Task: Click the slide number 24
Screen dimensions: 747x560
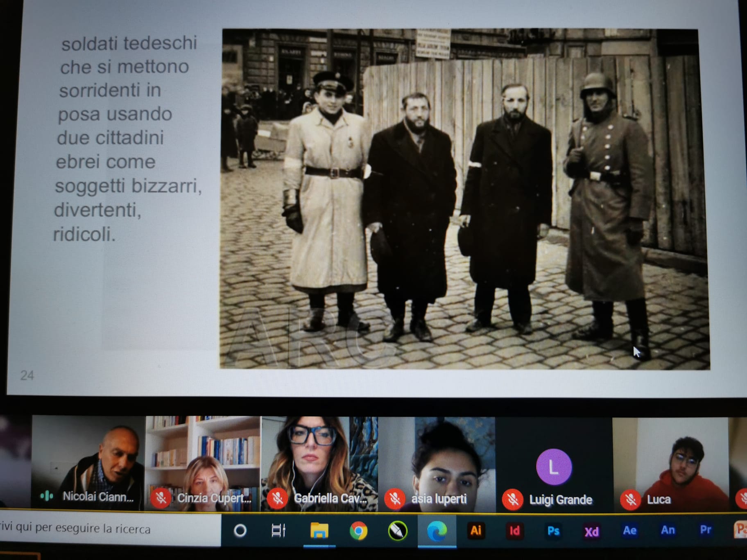Action: (27, 375)
